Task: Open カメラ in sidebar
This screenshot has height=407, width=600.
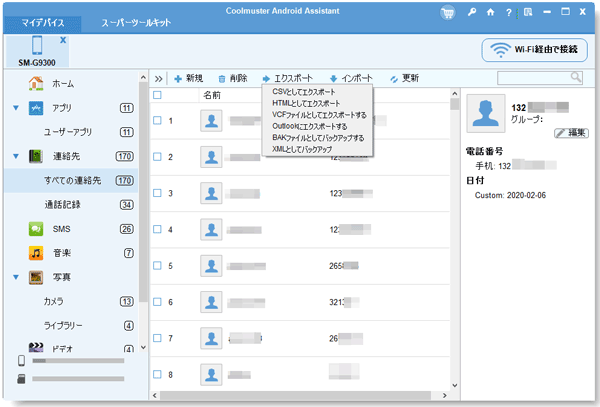Action: click(x=53, y=301)
